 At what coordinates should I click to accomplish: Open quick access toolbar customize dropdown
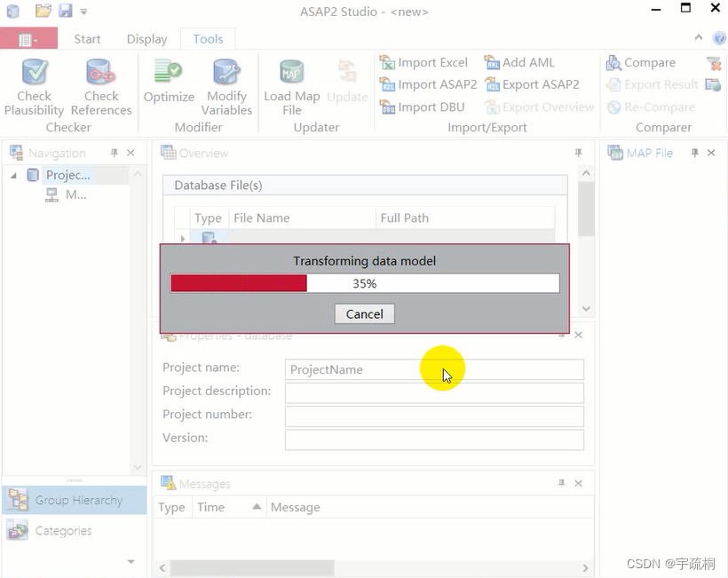(x=83, y=12)
